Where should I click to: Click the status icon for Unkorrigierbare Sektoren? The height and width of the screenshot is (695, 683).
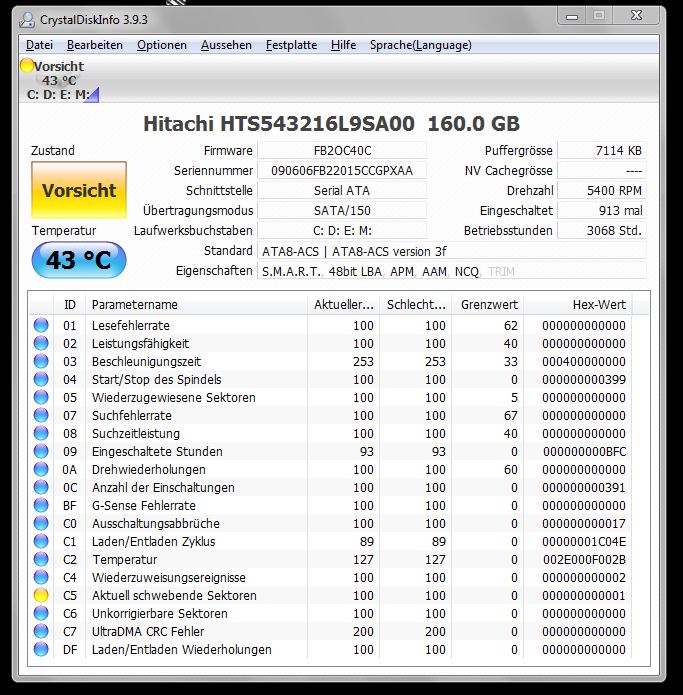click(x=41, y=613)
